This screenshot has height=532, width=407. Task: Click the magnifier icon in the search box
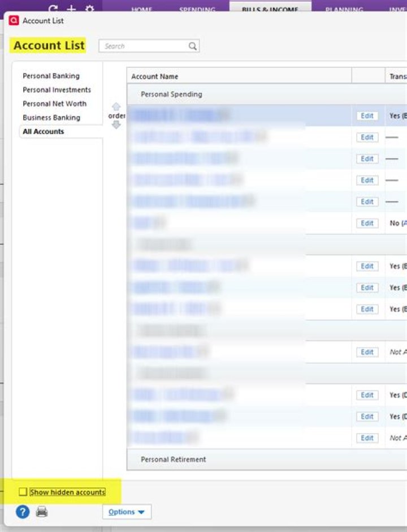193,46
